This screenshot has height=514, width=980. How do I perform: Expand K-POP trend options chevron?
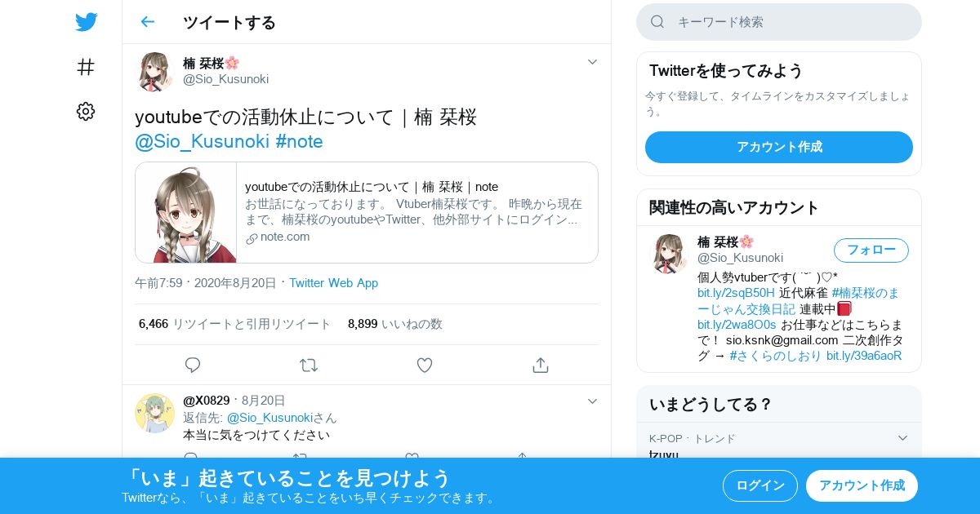pos(902,438)
